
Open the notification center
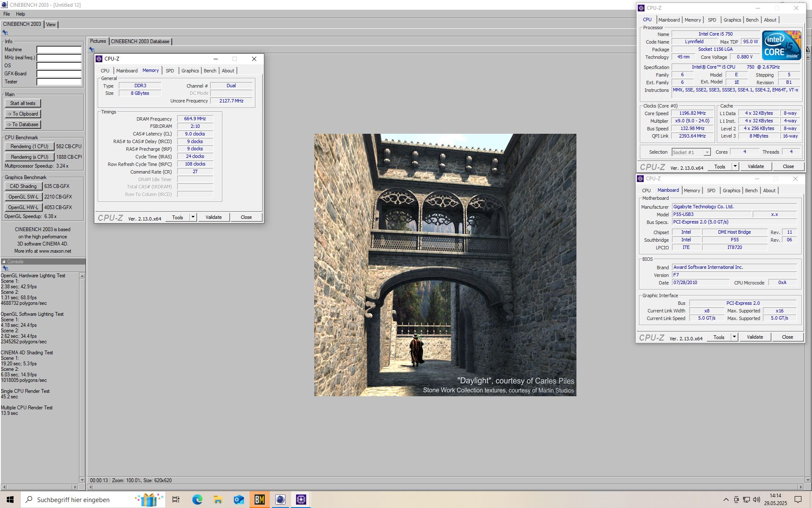[x=798, y=500]
